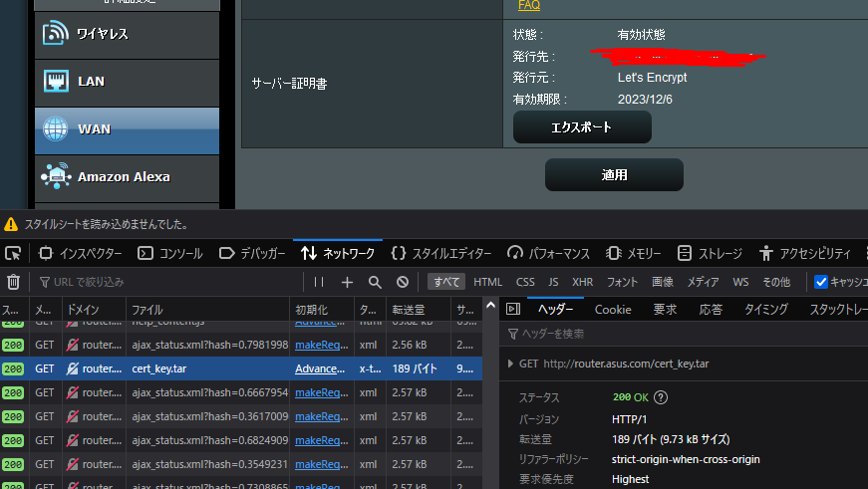Viewport: 868px width, 489px height.
Task: Open the スタイルエディター tab
Action: click(441, 253)
